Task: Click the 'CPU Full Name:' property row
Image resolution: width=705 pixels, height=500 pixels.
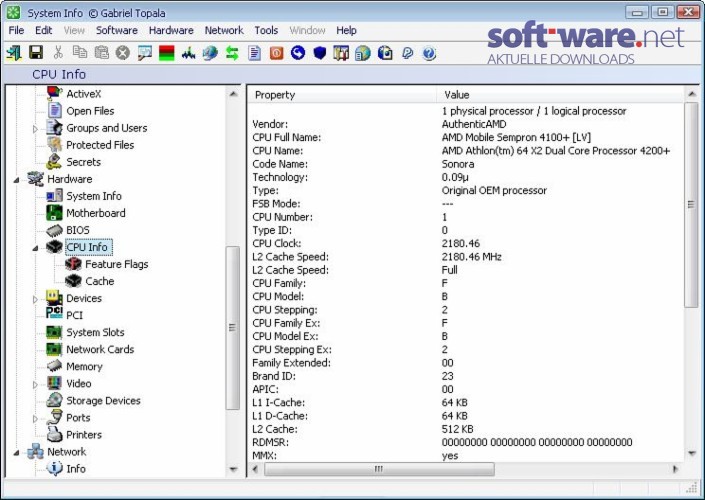Action: point(466,137)
